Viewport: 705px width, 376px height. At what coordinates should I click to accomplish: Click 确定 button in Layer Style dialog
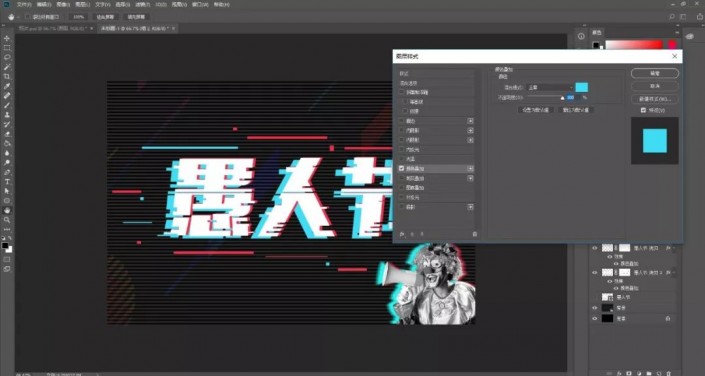655,73
